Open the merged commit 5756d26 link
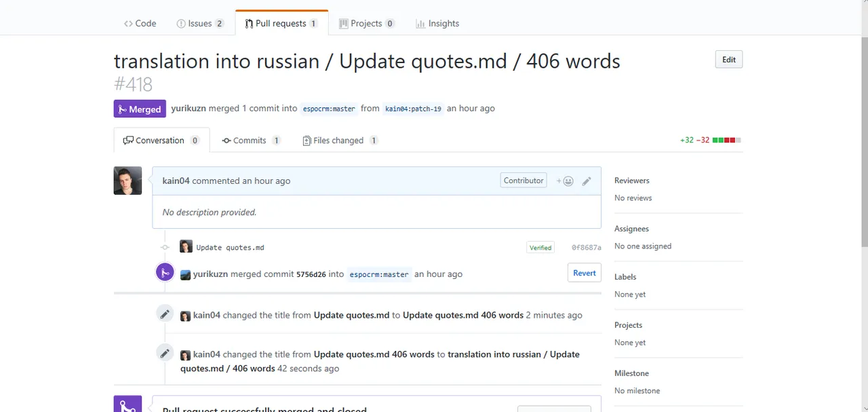Screen dimensions: 868x412 pyautogui.click(x=311, y=275)
